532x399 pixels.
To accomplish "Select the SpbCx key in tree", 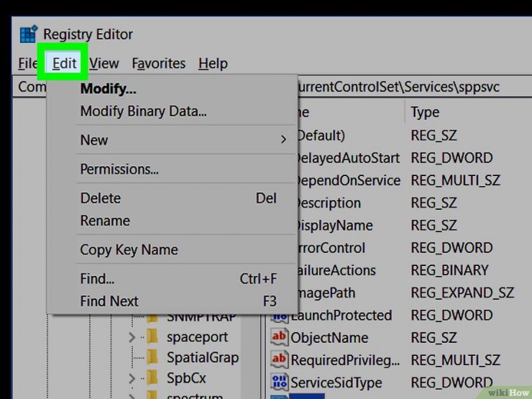I will pos(186,378).
